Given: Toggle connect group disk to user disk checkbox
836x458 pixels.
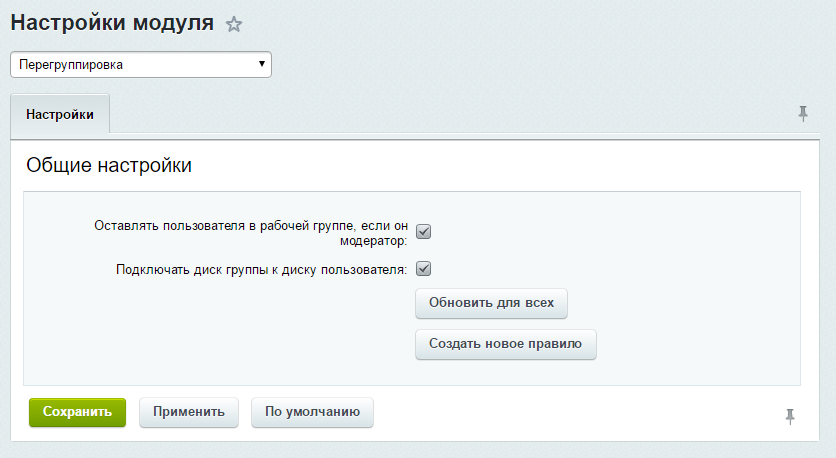Looking at the screenshot, I should tap(423, 269).
